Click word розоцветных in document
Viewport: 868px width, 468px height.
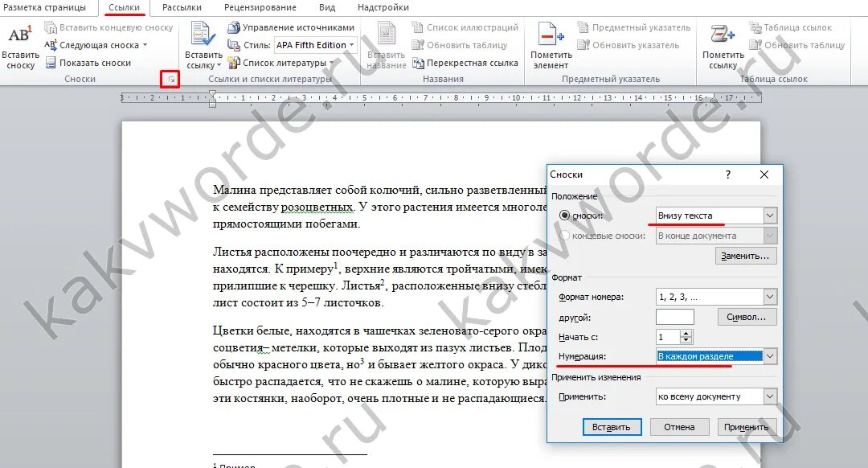(x=317, y=207)
